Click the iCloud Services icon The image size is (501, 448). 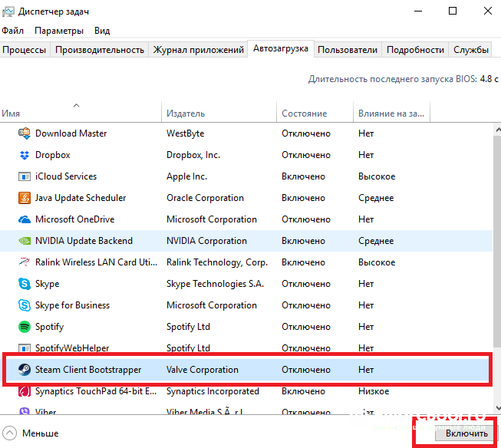click(25, 176)
